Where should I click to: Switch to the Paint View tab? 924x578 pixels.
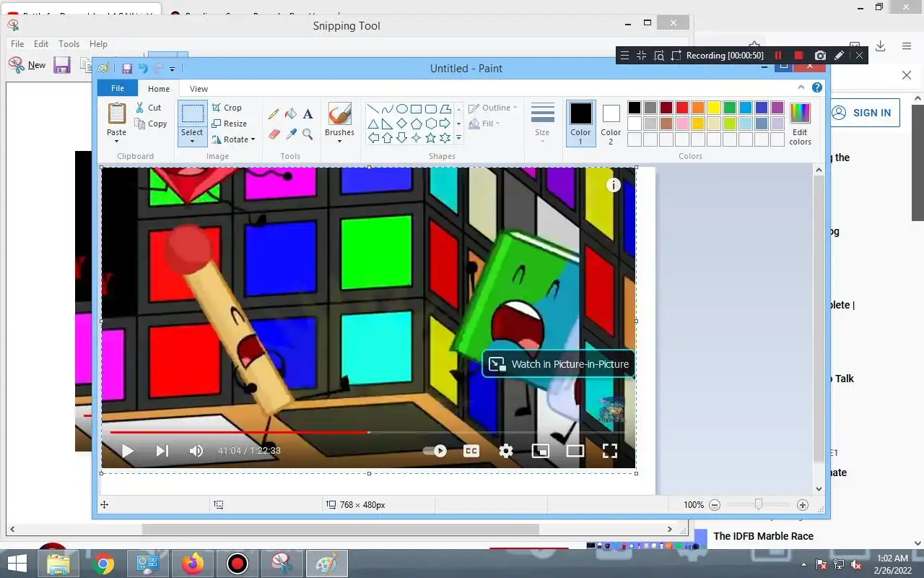(x=199, y=89)
